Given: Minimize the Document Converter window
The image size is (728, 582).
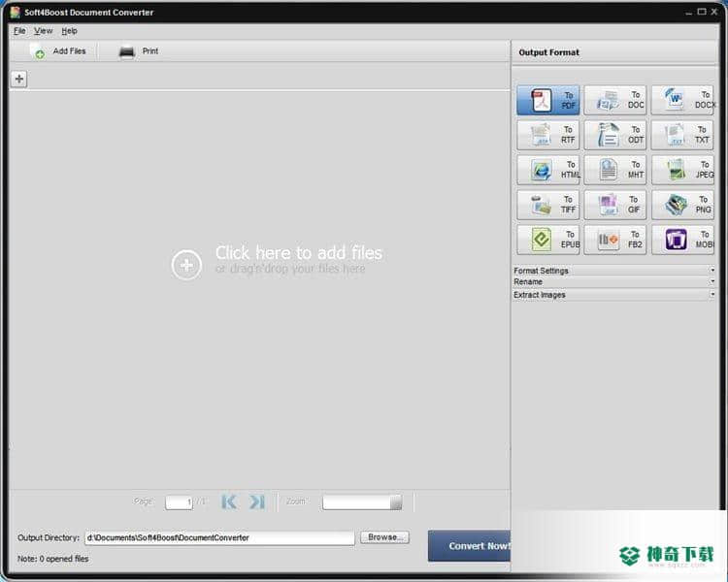Looking at the screenshot, I should click(688, 13).
